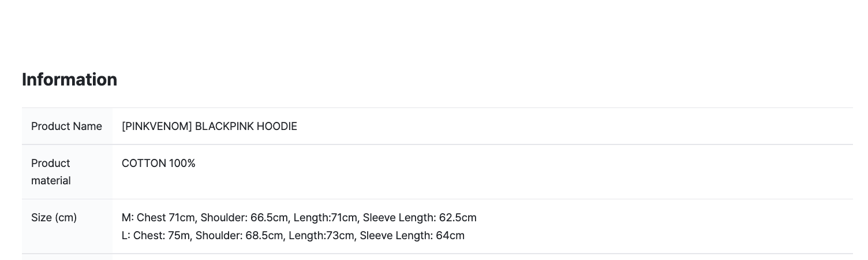Click the [PINKVENOM] tag in product name
The width and height of the screenshot is (868, 260).
point(157,126)
